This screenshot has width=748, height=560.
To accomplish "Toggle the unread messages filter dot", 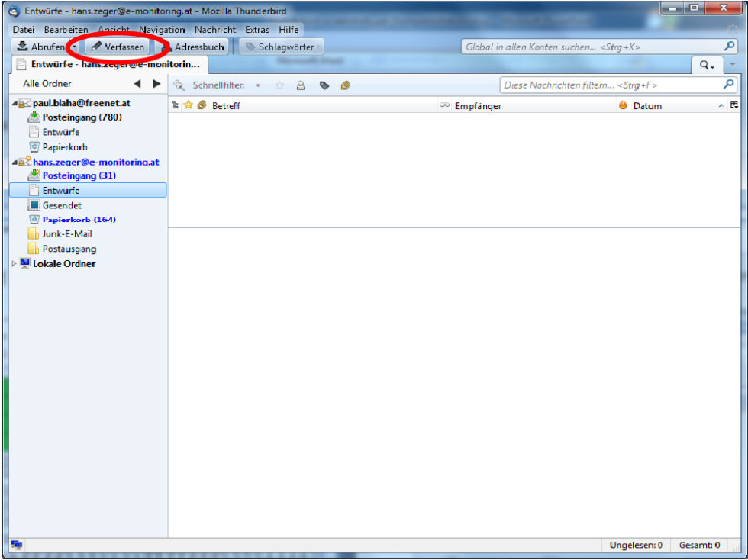I will click(x=258, y=85).
